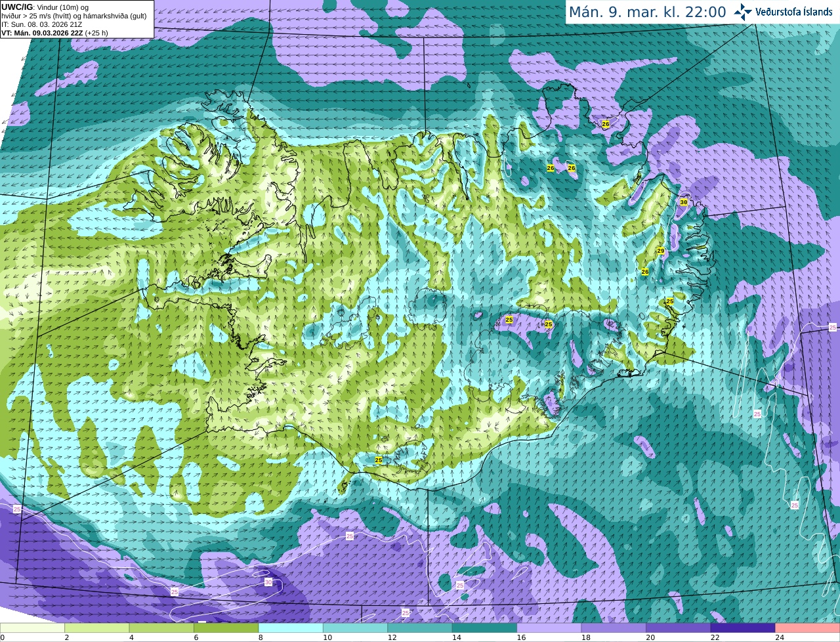840x642 pixels.
Task: Click the IT: Sun. 08. 03. 2026 21Z line
Action: [42, 24]
